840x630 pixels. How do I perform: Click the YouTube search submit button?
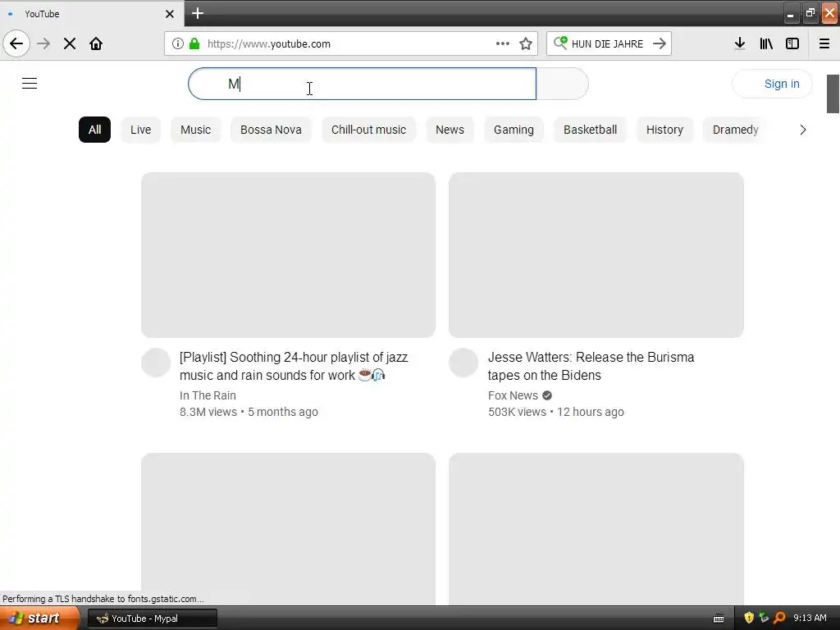click(562, 84)
